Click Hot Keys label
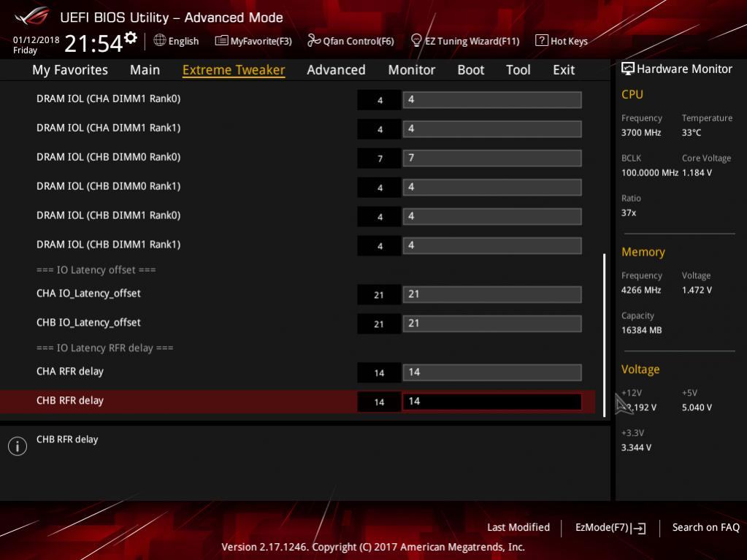Image resolution: width=747 pixels, height=560 pixels. 569,42
